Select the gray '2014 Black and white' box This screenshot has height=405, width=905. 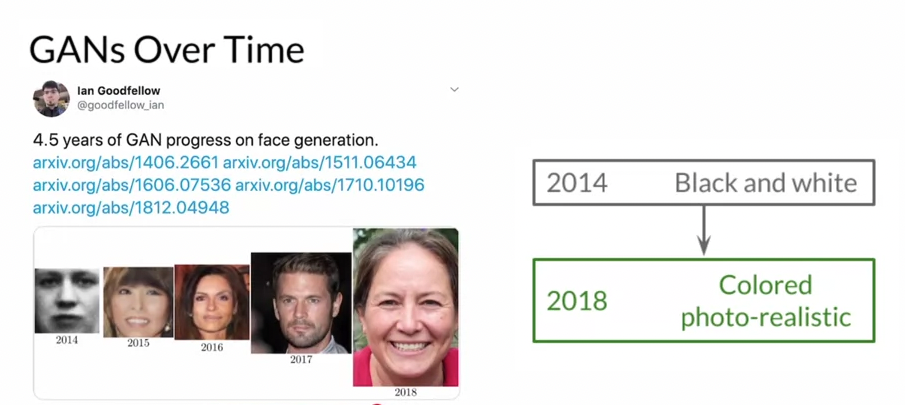click(703, 182)
